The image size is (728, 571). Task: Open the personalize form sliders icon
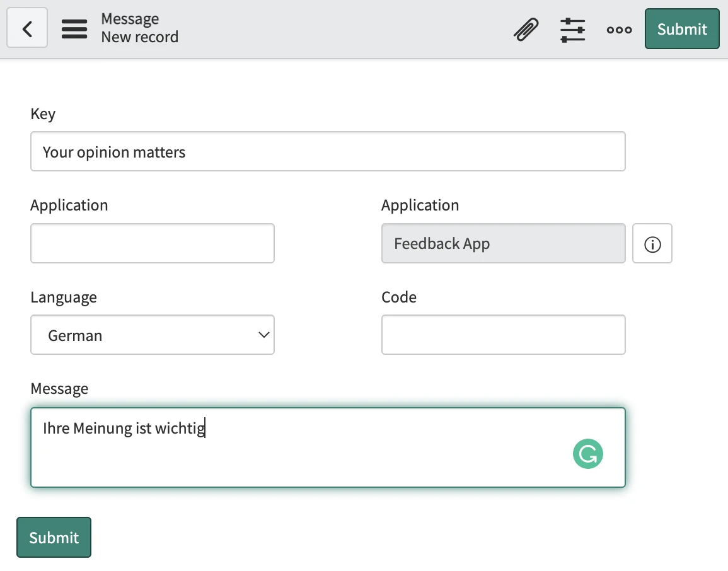coord(572,30)
